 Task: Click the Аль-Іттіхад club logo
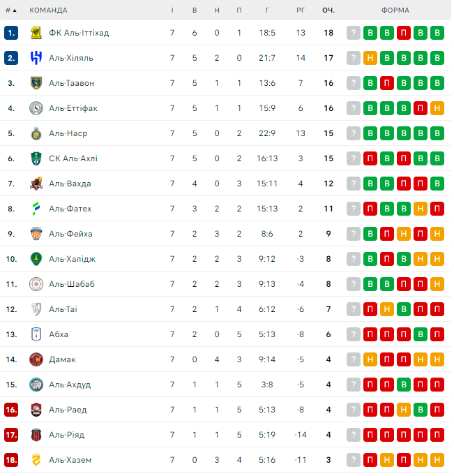point(36,33)
